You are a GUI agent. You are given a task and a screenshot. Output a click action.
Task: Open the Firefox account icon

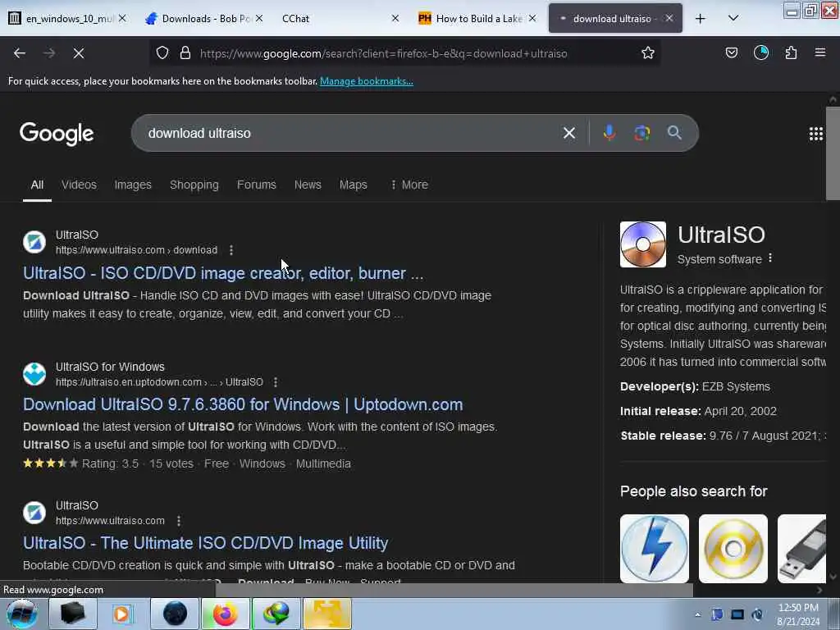(x=761, y=52)
